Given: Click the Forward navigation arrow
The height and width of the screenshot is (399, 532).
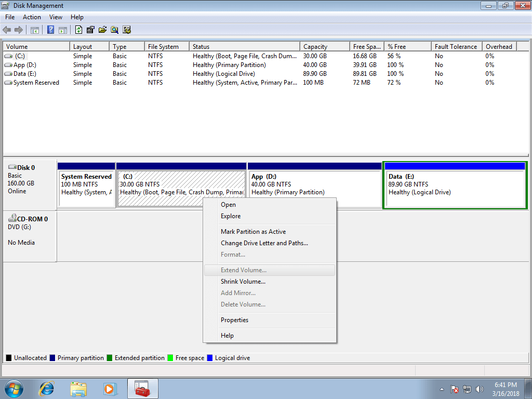Looking at the screenshot, I should (x=19, y=30).
